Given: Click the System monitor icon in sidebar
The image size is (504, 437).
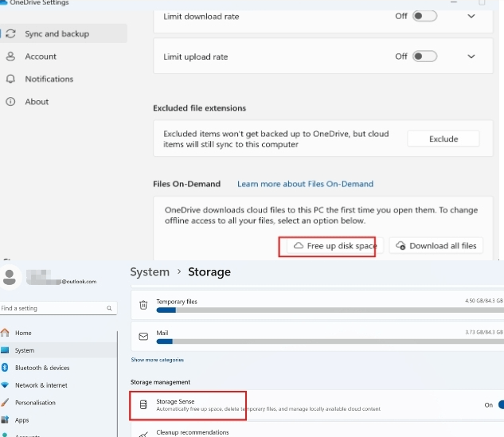Looking at the screenshot, I should point(5,350).
